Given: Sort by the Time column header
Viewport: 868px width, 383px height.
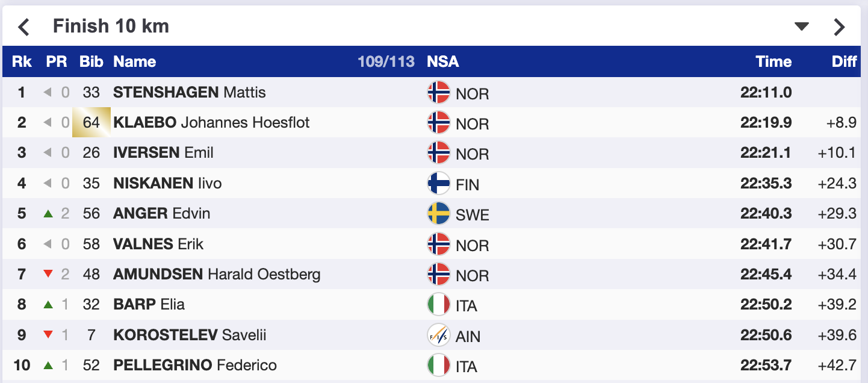Looking at the screenshot, I should pos(773,61).
